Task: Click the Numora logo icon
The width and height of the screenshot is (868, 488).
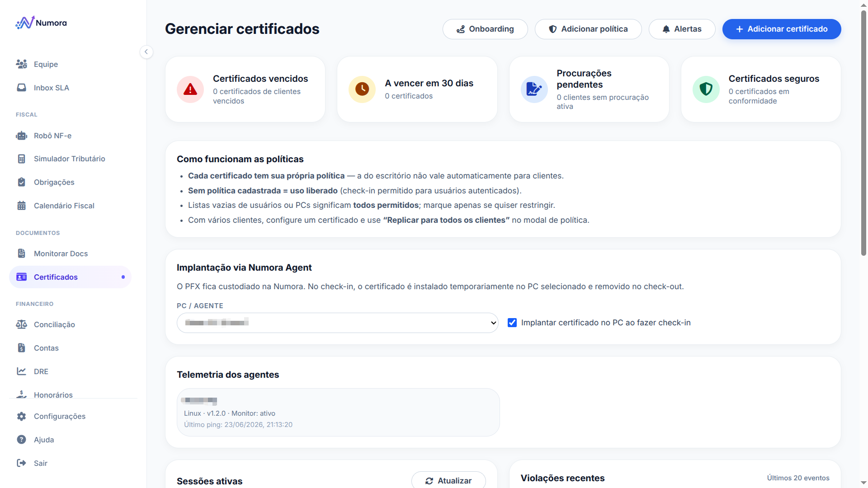Action: (25, 23)
